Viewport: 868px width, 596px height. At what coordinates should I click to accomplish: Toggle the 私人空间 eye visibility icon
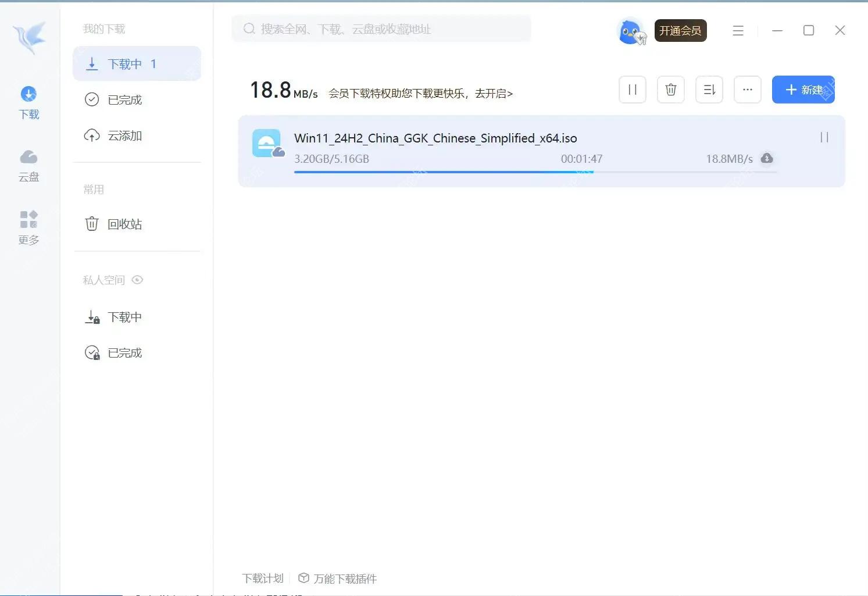[137, 280]
